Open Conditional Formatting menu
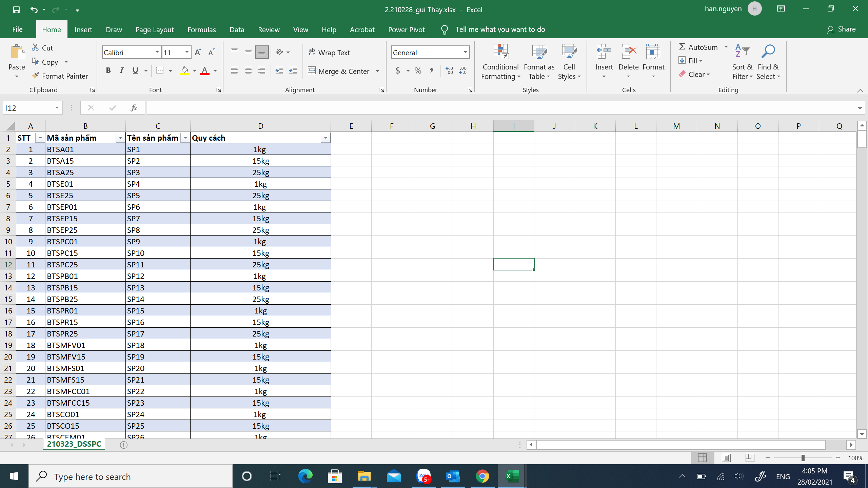 pyautogui.click(x=500, y=62)
